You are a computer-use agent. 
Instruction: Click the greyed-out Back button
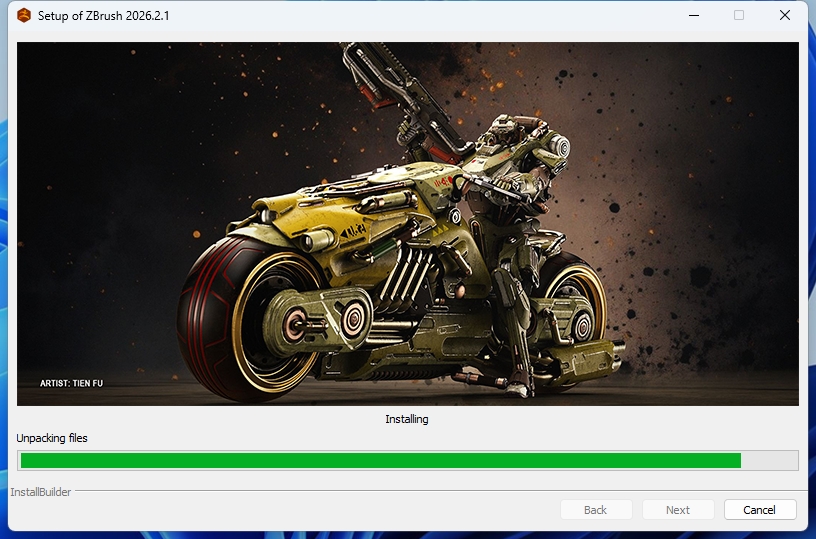coord(596,510)
